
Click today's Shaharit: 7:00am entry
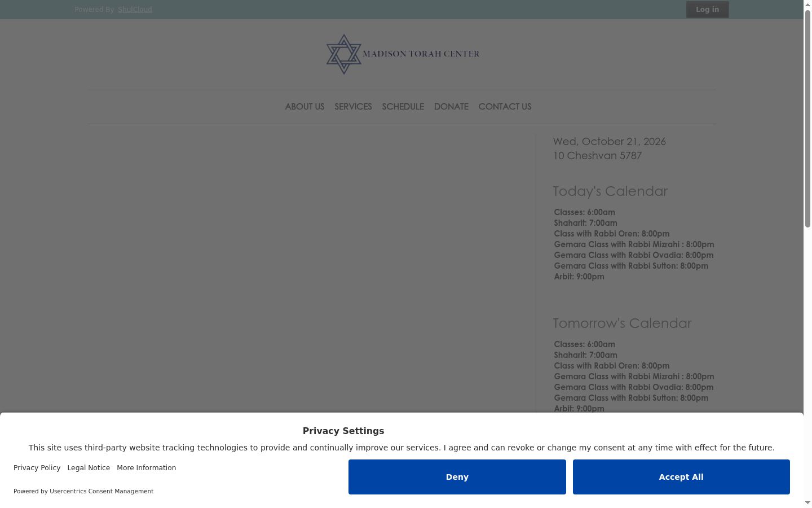click(585, 223)
